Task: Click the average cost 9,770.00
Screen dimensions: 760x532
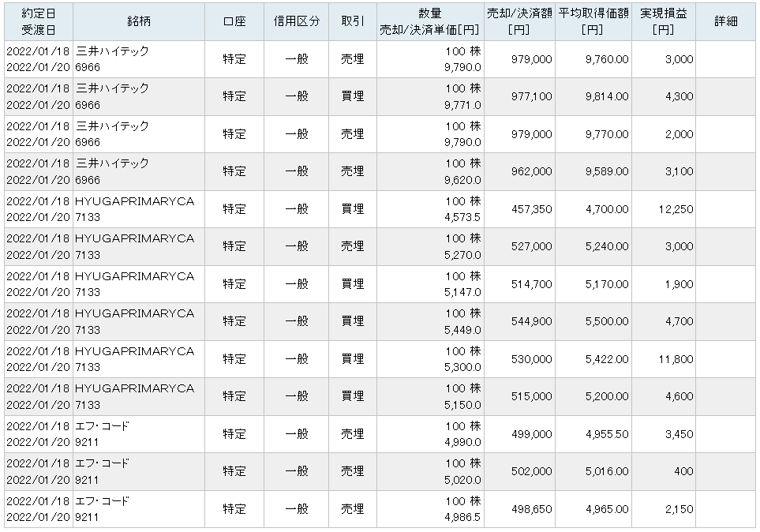Action: (x=607, y=134)
